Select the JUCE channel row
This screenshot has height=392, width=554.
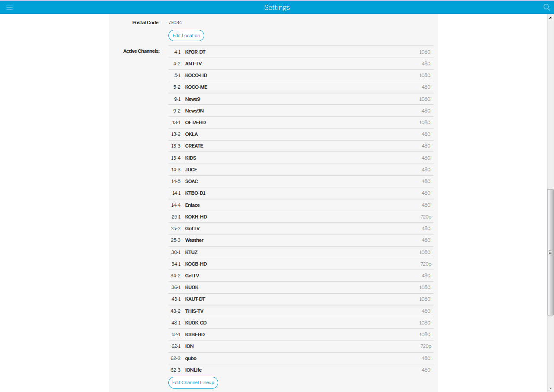[x=301, y=170]
